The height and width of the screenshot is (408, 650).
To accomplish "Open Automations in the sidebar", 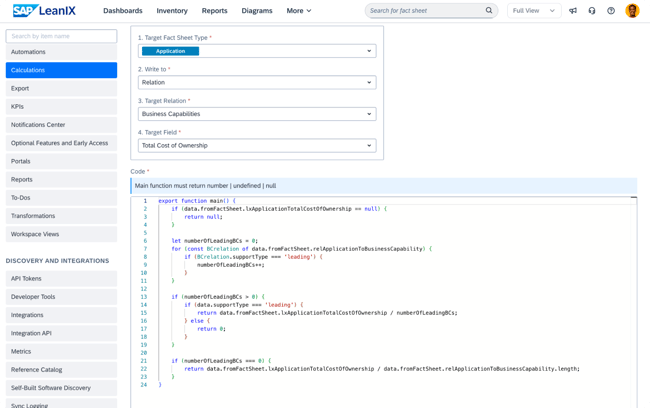I will tap(61, 52).
